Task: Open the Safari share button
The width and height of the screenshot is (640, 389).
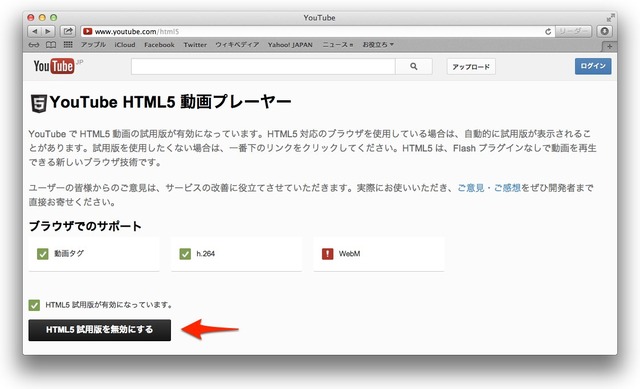Action: (x=68, y=31)
